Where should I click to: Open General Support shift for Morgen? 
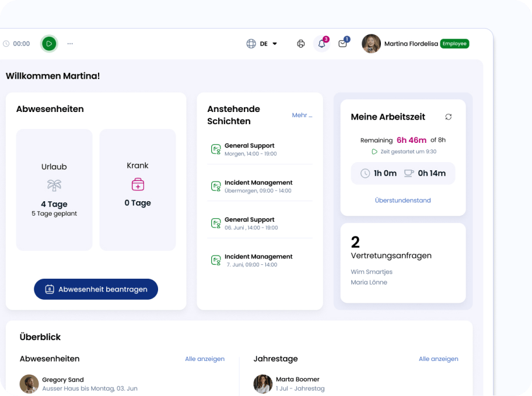coord(250,149)
